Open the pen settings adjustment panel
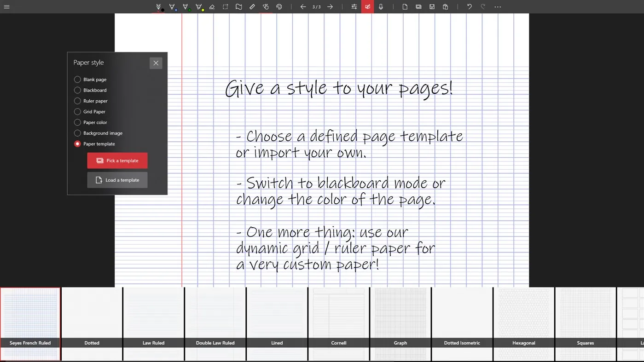 coord(354,6)
